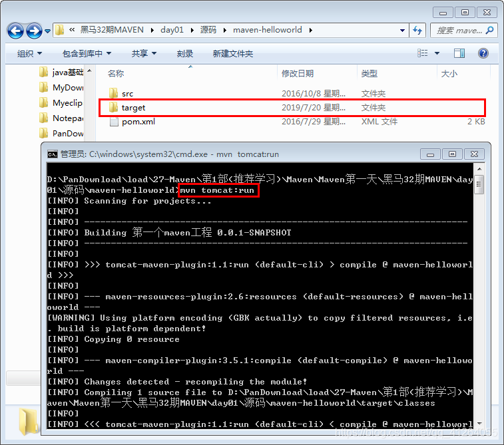Select maven-helloworld breadcrumb segment
The image size is (504, 445).
(x=268, y=30)
